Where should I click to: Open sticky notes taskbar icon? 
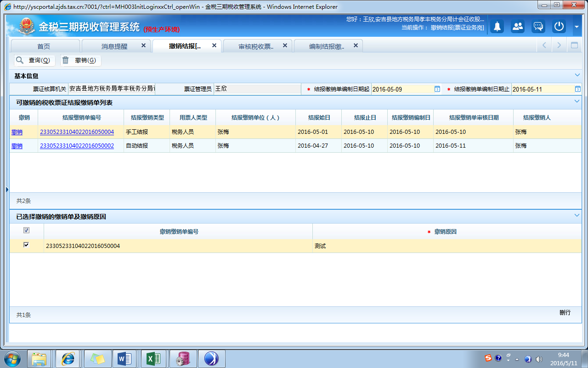tap(97, 358)
